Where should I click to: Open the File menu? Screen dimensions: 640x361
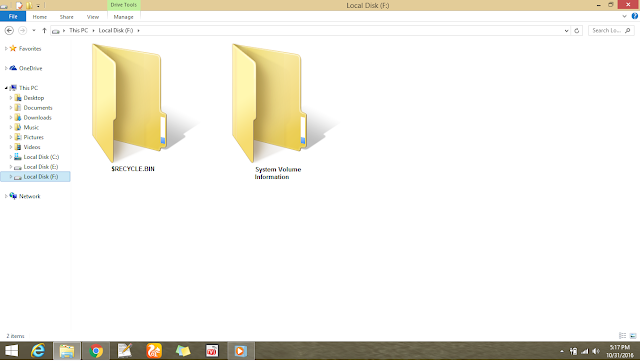[x=13, y=16]
